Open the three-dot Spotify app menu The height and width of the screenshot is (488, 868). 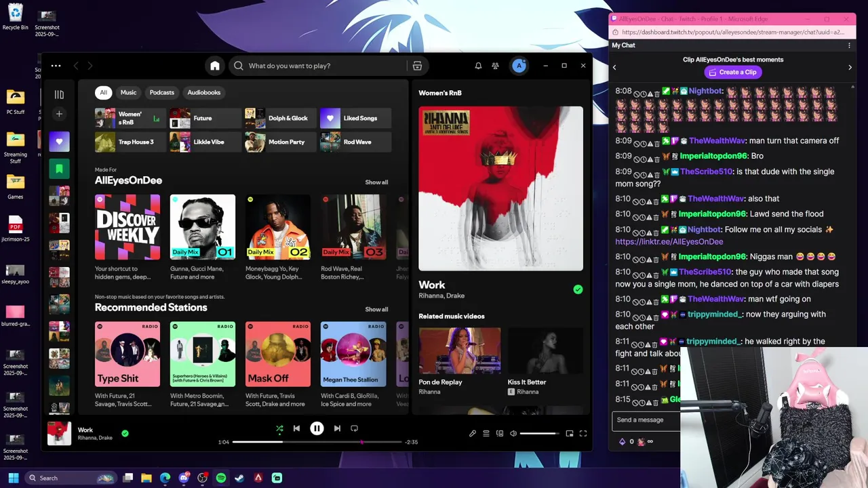coord(56,66)
